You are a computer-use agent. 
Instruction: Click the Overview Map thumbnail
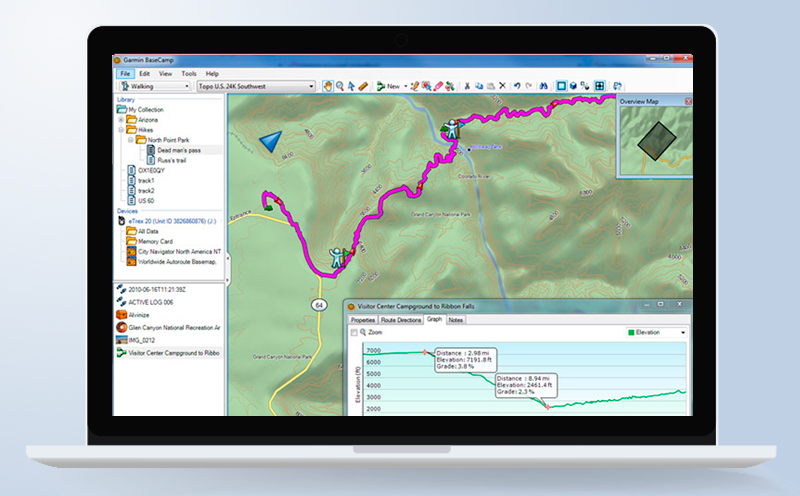656,141
